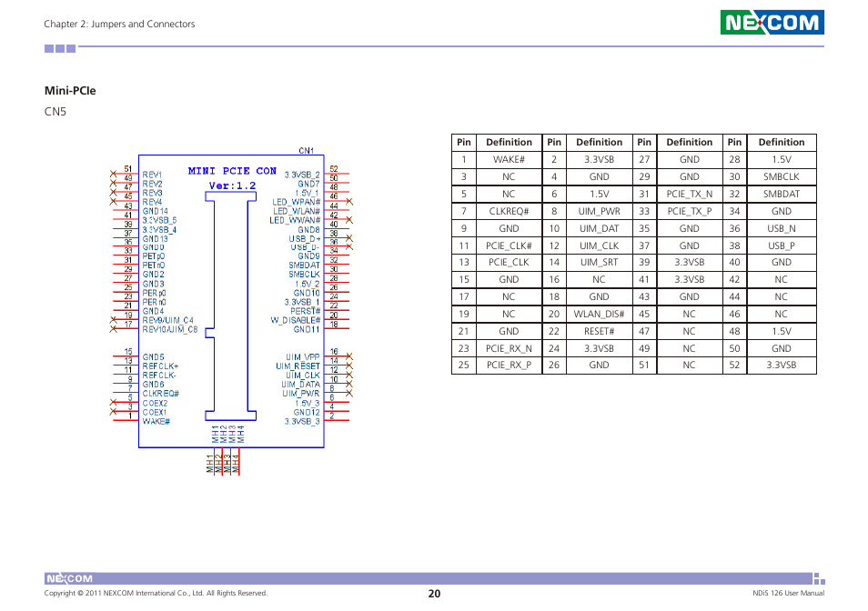Select the 'USB_N' table cell
Screen dimensions: 868x611
point(781,228)
